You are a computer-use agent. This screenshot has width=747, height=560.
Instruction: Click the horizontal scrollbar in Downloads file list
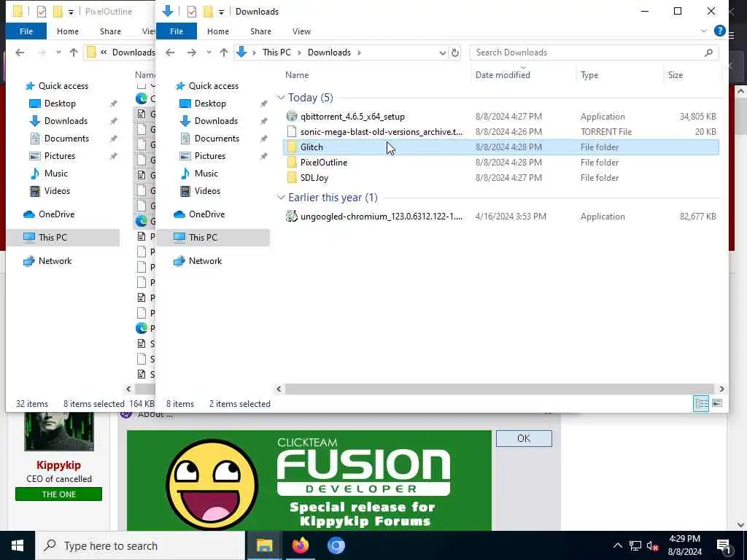point(499,389)
